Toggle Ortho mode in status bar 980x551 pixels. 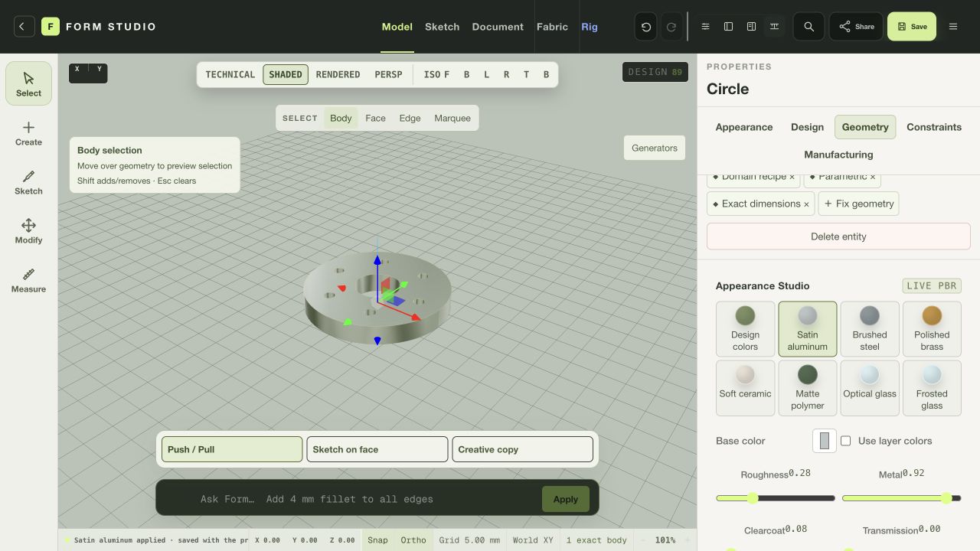tap(413, 540)
